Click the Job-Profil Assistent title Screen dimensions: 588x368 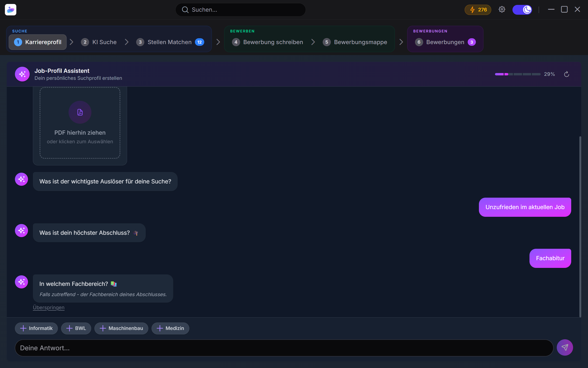62,70
